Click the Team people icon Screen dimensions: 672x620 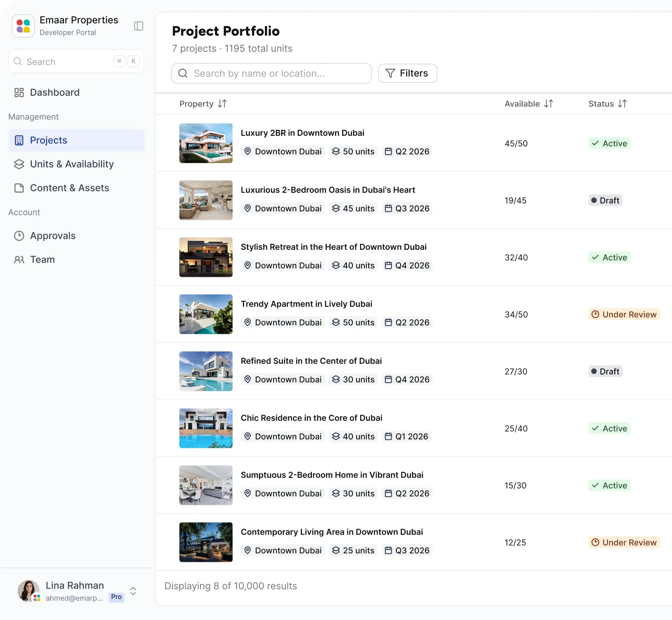pyautogui.click(x=19, y=260)
